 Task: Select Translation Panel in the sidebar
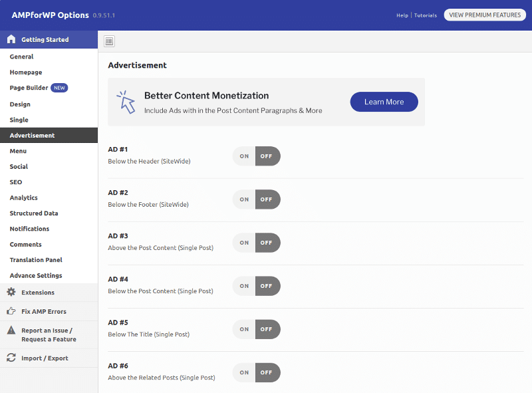click(49, 260)
